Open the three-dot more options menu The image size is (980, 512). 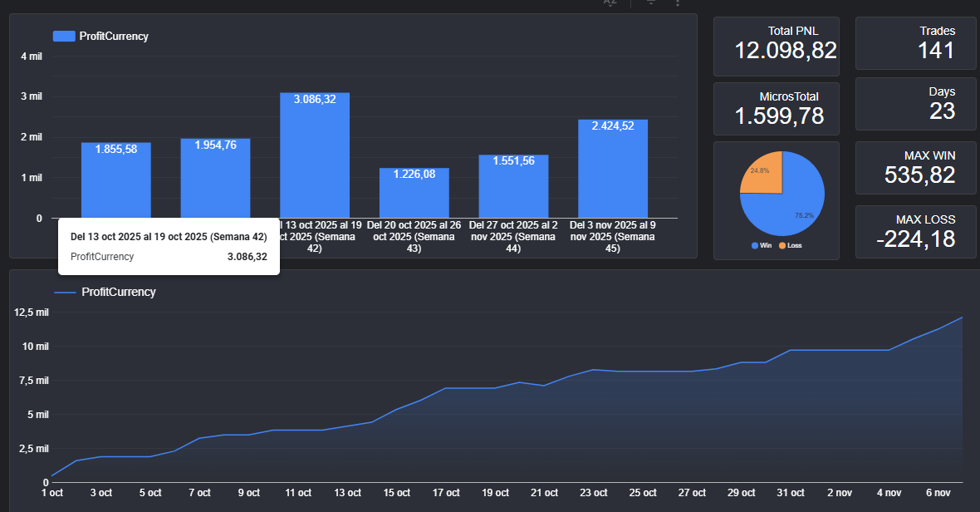(x=678, y=2)
